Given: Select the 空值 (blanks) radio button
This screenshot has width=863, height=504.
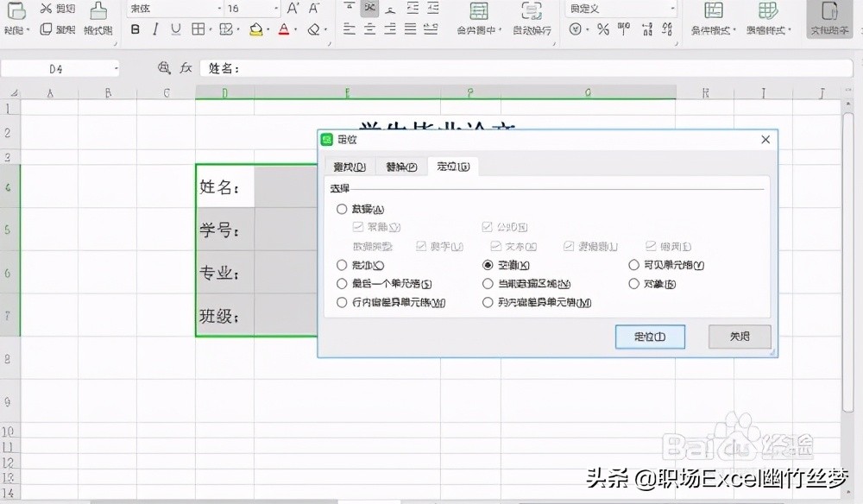Looking at the screenshot, I should click(x=489, y=265).
